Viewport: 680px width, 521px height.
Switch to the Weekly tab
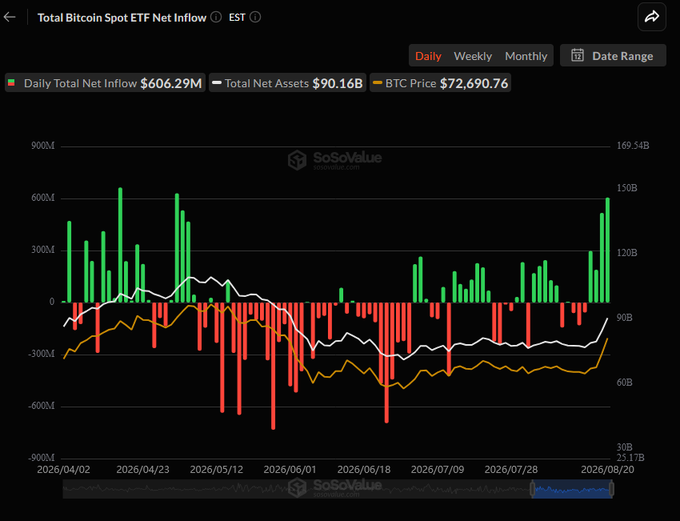click(x=473, y=56)
